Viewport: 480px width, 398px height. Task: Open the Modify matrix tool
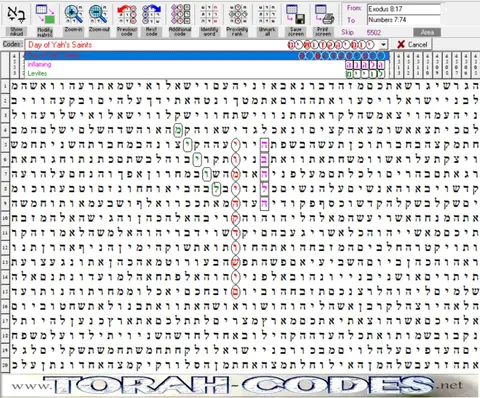[x=45, y=14]
